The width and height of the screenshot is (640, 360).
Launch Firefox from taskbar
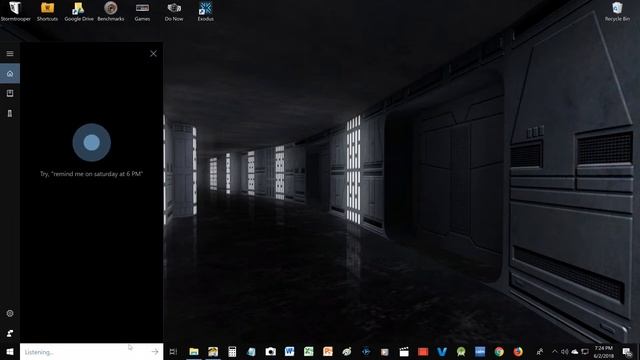pos(518,351)
